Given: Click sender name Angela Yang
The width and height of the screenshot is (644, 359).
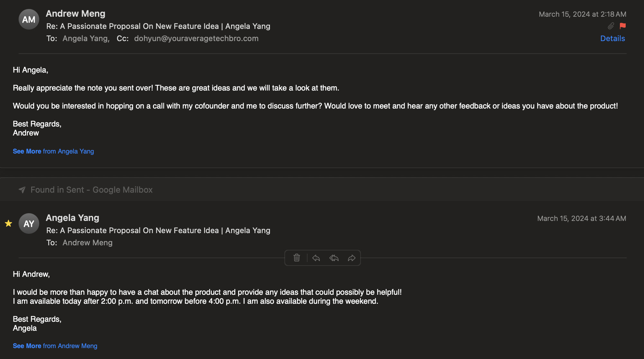Looking at the screenshot, I should click(x=72, y=218).
